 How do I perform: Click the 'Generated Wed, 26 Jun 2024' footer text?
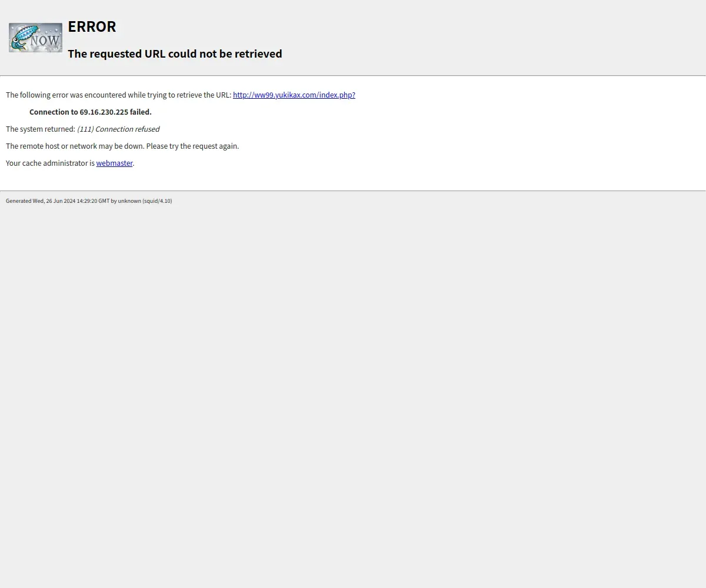pyautogui.click(x=89, y=201)
